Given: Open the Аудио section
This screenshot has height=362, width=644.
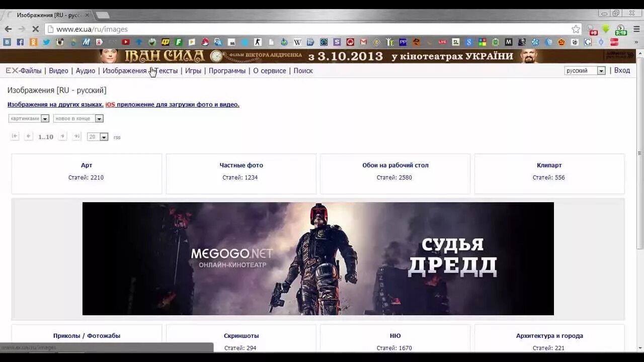Looking at the screenshot, I should point(86,71).
